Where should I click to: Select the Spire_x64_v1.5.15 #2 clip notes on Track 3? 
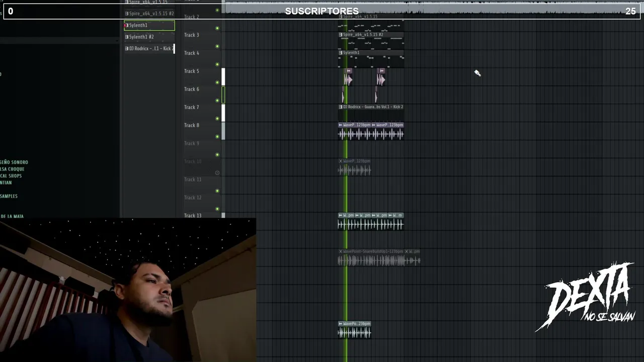tap(371, 43)
